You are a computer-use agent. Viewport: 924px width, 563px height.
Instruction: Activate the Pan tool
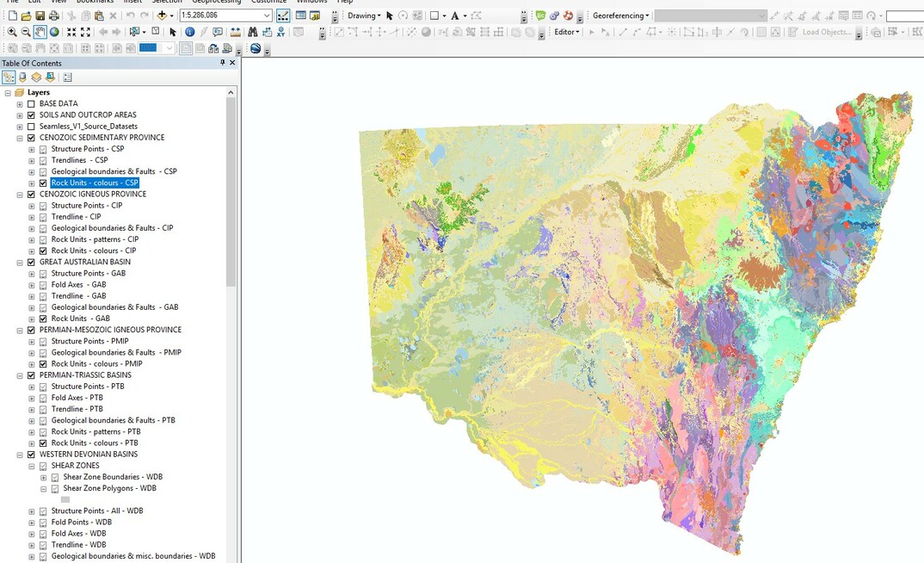(39, 32)
